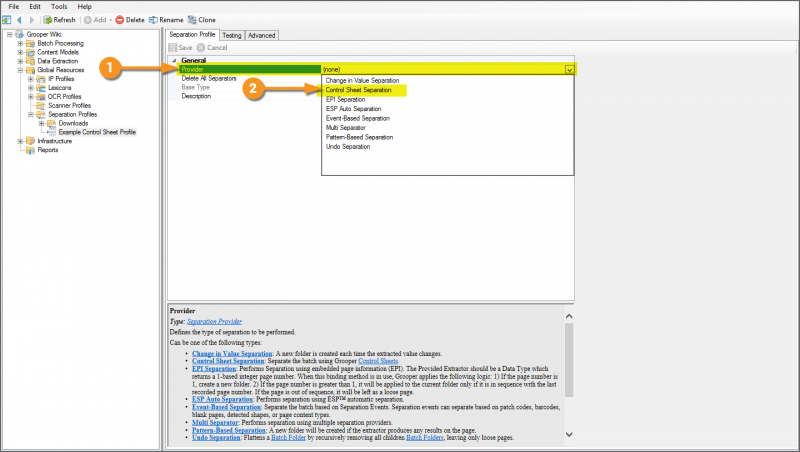Choose EPI Separation option
Image resolution: width=800 pixels, height=452 pixels.
[345, 99]
